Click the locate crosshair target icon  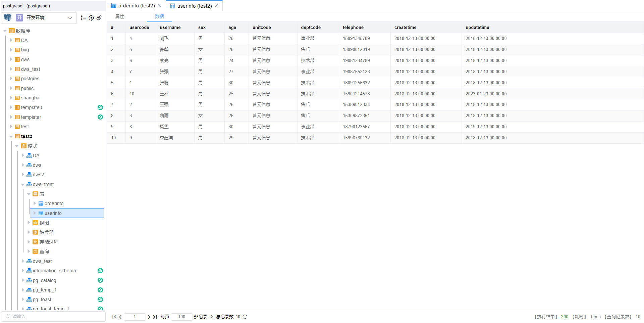(91, 18)
